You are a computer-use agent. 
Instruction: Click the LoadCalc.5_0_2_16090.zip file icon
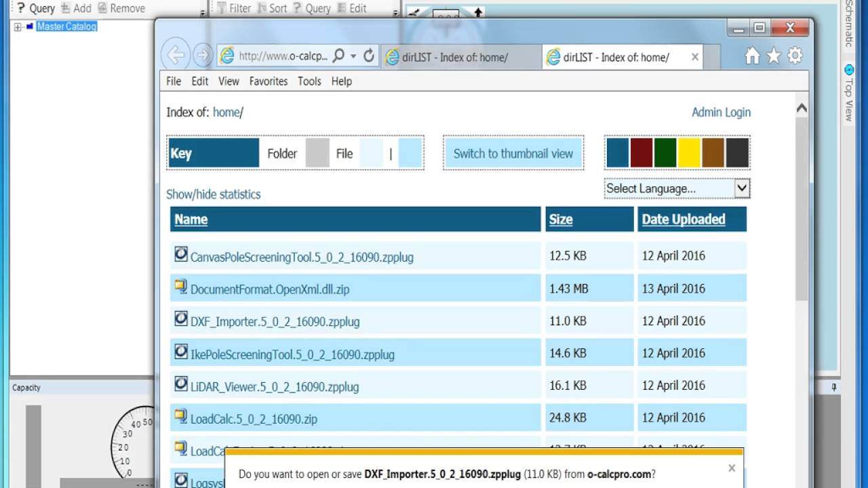(x=180, y=416)
